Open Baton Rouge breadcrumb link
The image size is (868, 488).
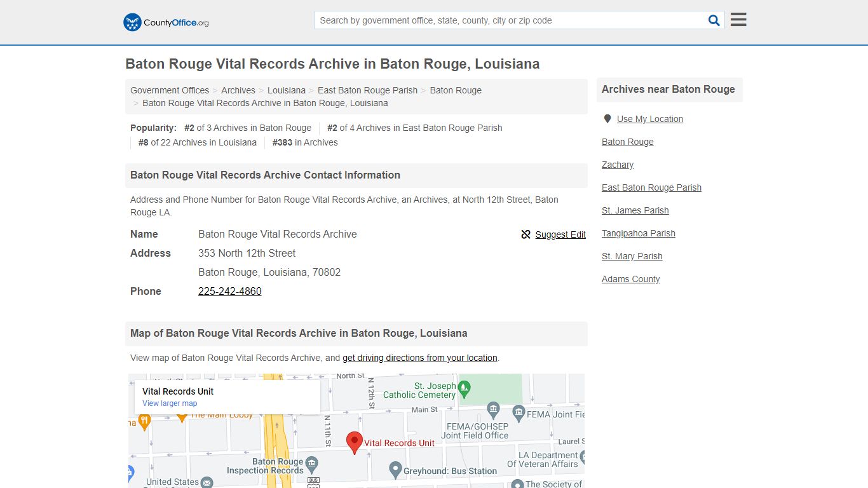(x=456, y=90)
